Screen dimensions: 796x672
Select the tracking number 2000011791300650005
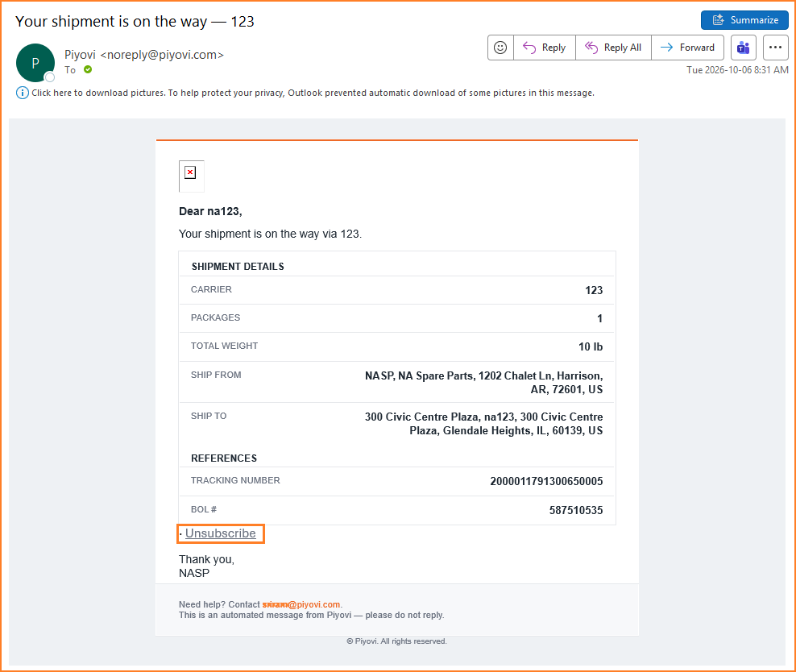(546, 481)
